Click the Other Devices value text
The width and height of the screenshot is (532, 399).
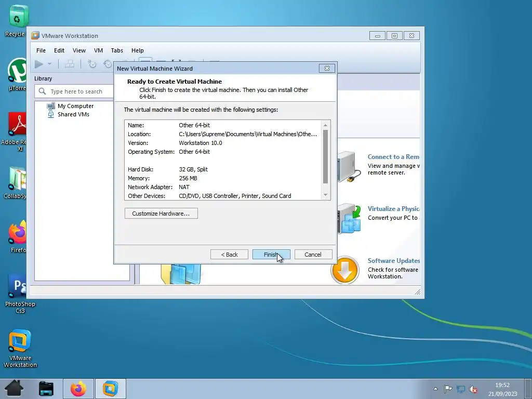[x=235, y=196]
